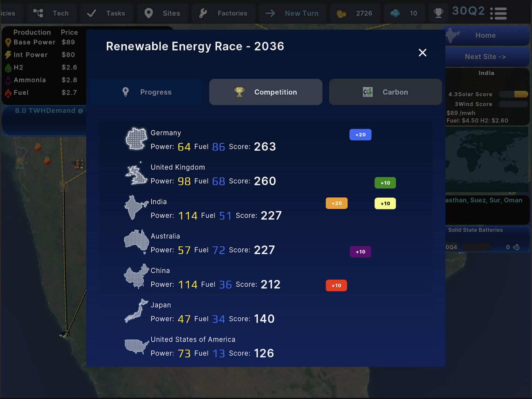Open the Factories panel

point(223,13)
